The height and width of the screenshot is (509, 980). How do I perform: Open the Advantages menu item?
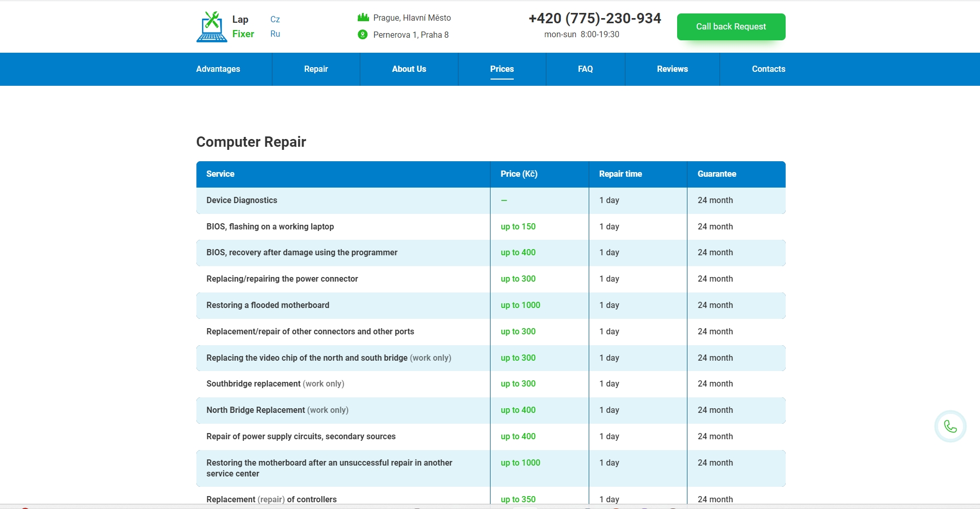(218, 69)
